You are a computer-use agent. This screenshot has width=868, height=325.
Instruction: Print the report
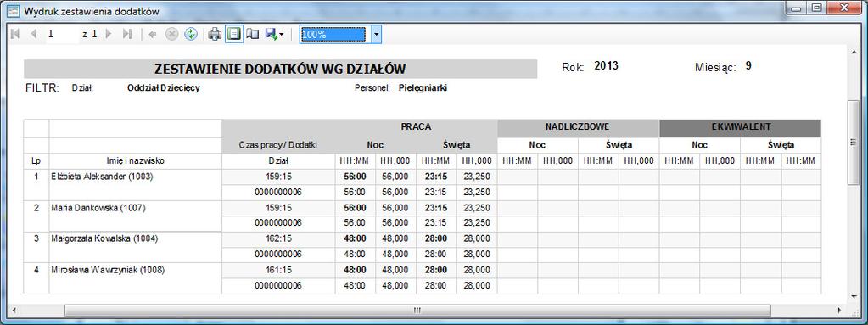215,34
